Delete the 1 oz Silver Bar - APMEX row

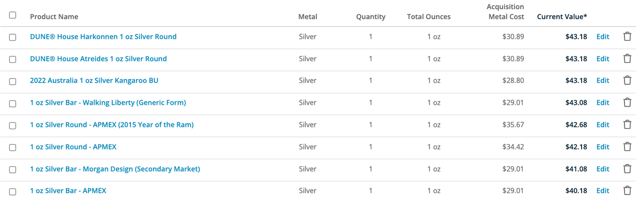(x=627, y=191)
